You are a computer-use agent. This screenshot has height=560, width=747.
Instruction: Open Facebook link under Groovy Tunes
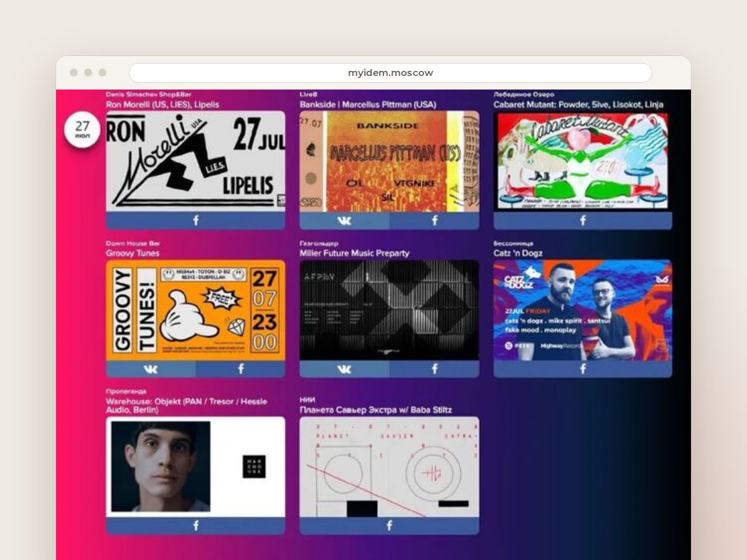pyautogui.click(x=241, y=369)
